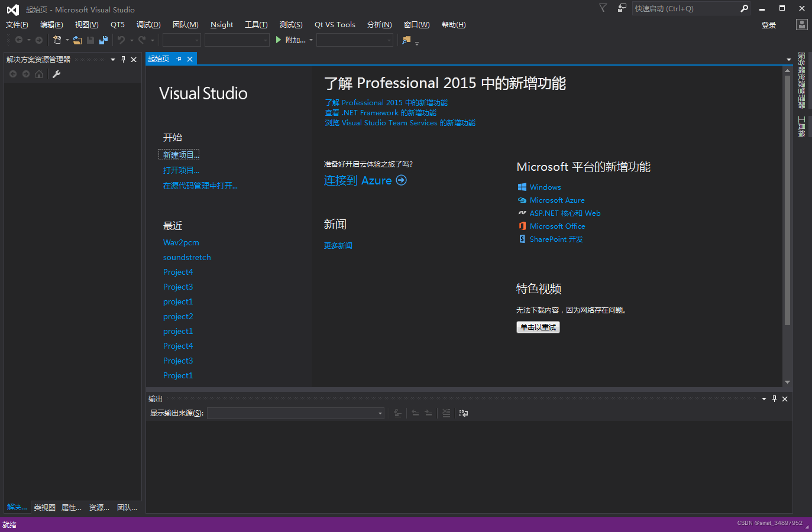Click the Save All toolbar icon
This screenshot has width=812, height=532.
pyautogui.click(x=103, y=40)
